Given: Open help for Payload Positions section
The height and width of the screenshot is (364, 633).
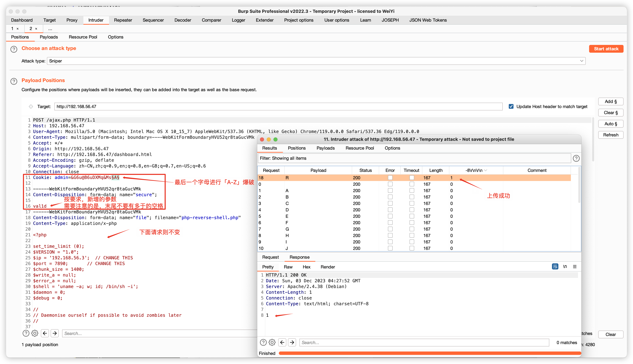Looking at the screenshot, I should [14, 81].
